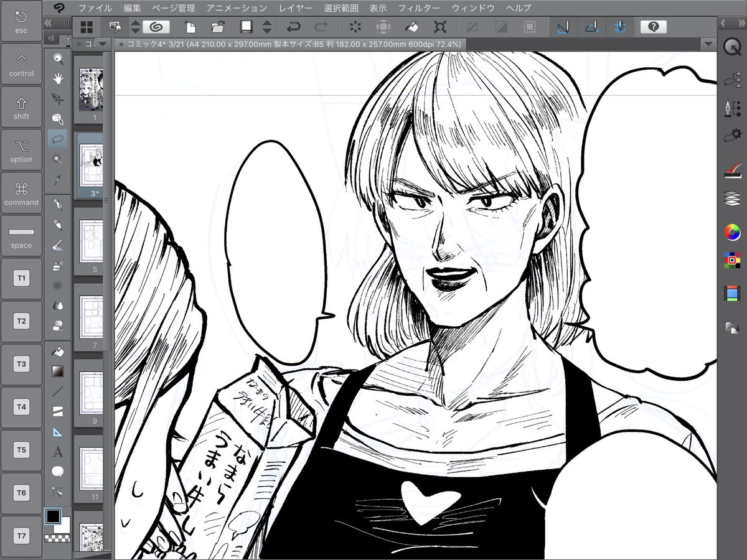Select the black main color swatch

pyautogui.click(x=53, y=516)
